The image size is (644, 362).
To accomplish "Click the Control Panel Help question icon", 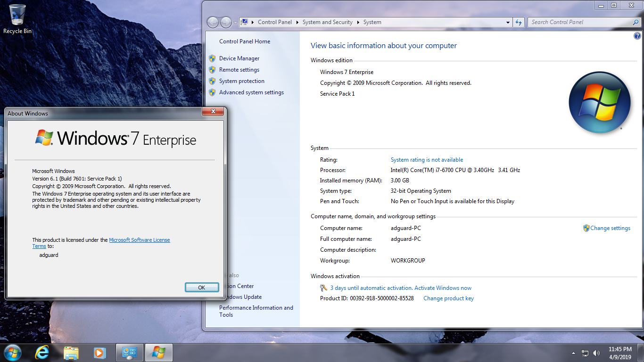I will click(637, 36).
